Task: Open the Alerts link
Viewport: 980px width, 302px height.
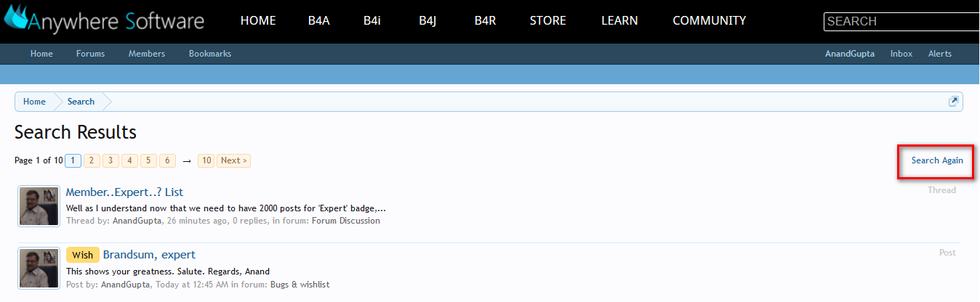Action: [x=940, y=54]
